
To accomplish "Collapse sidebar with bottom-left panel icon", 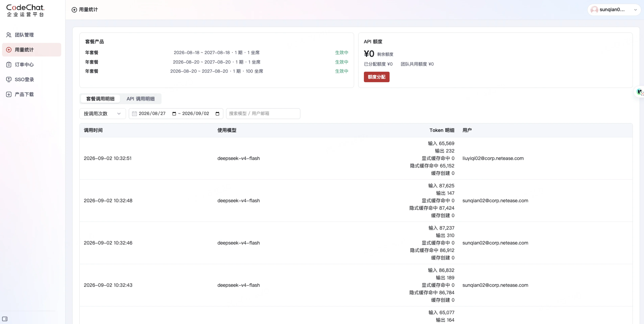I will coord(5,319).
